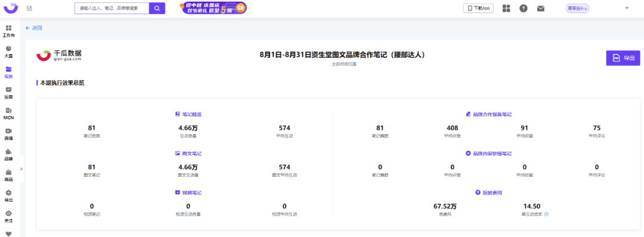Click the 笔记概览 section icon
Screen dimensions: 644x237
coord(178,114)
